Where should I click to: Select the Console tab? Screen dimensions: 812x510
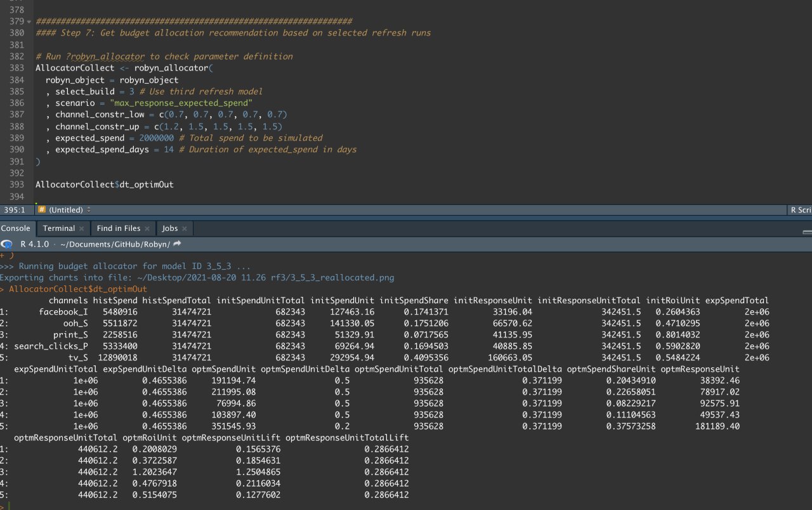point(16,228)
